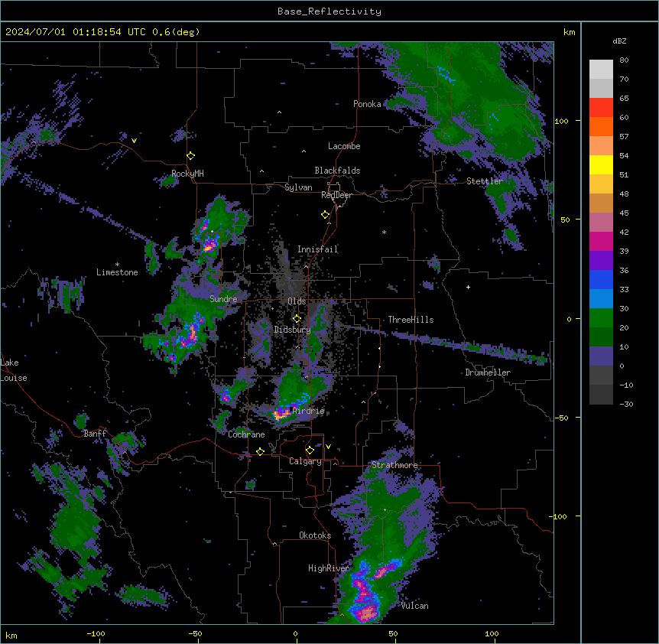This screenshot has width=659, height=644.
Task: Click the -30 value on dBZ scale
Action: 626,404
